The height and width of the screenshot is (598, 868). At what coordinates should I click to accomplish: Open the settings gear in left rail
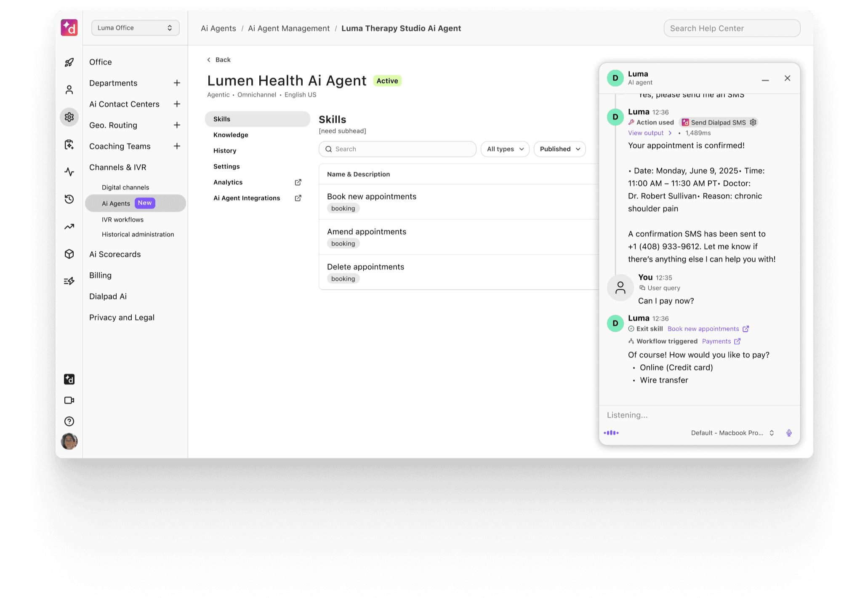69,117
